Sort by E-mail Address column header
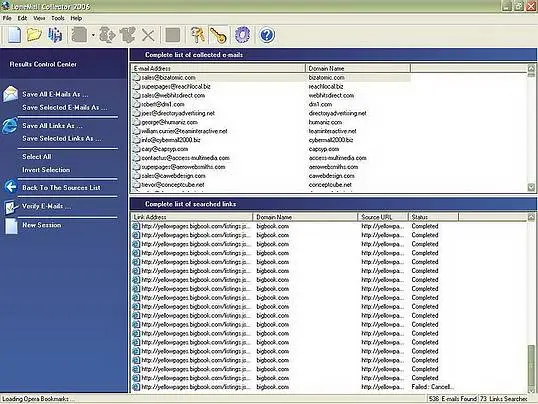This screenshot has width=538, height=404. click(x=218, y=68)
